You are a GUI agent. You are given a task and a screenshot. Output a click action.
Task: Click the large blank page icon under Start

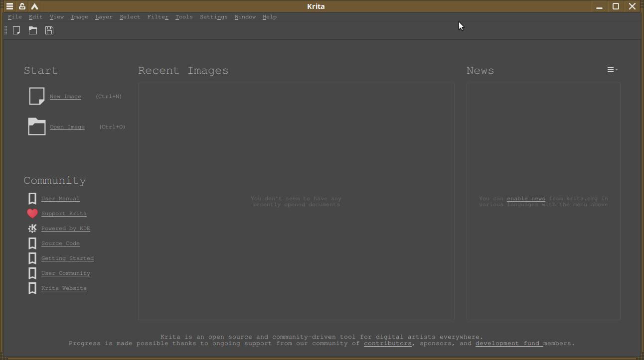37,96
